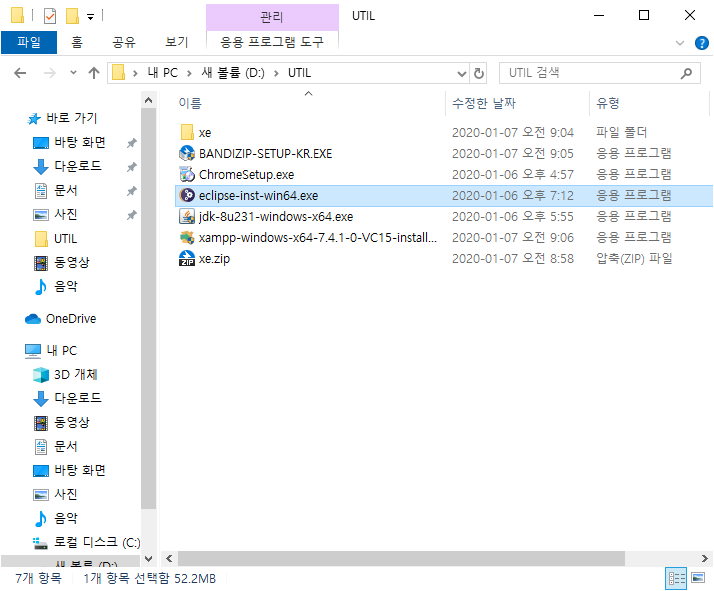This screenshot has height=591, width=714.
Task: Open 다운로드 under 내 PC
Action: tap(67, 398)
